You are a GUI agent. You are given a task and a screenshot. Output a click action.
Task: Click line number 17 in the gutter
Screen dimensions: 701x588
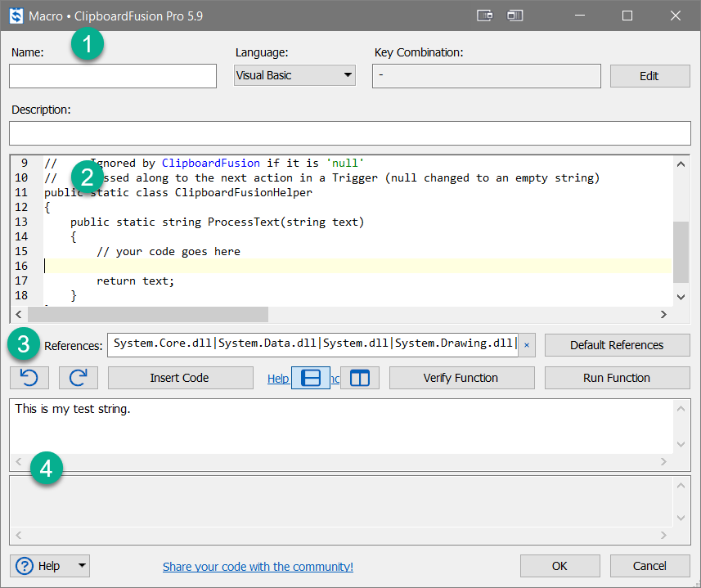[x=21, y=281]
